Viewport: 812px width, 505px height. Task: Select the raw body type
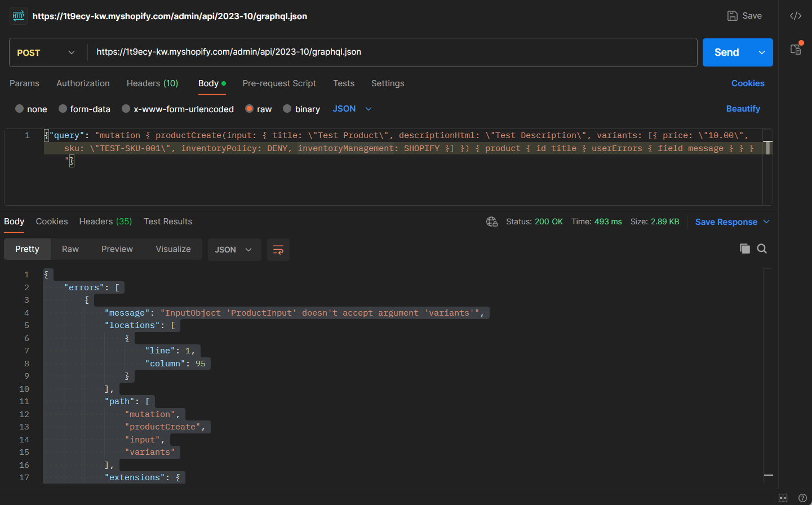pos(259,109)
